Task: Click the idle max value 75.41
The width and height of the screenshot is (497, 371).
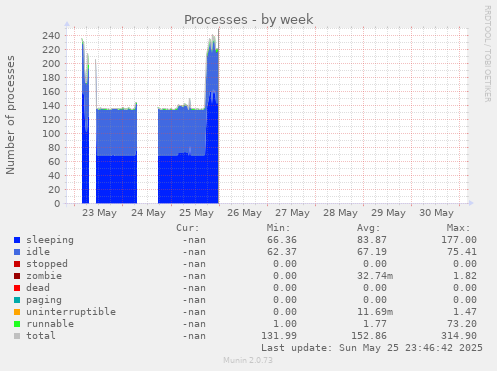Action: click(462, 252)
